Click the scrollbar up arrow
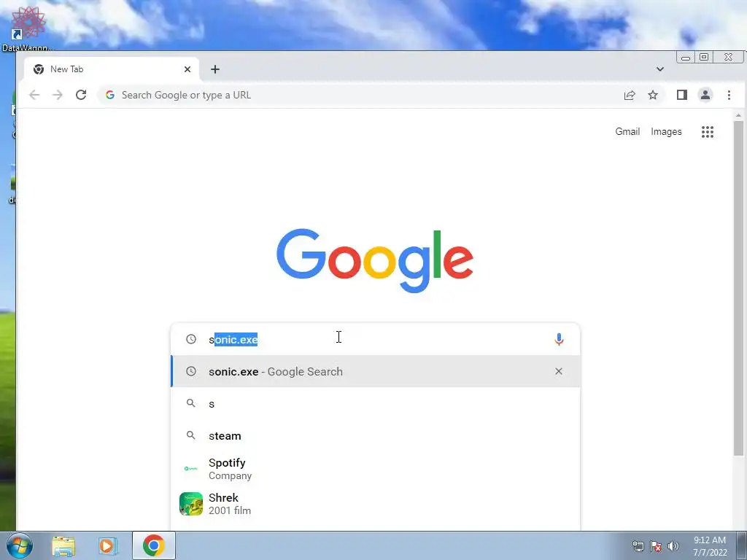 tap(738, 114)
